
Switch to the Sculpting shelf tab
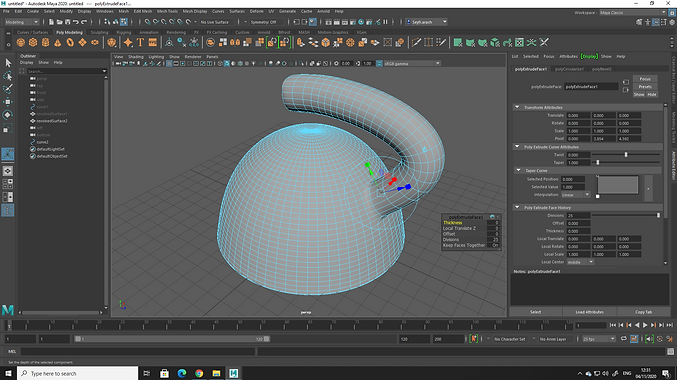point(99,32)
